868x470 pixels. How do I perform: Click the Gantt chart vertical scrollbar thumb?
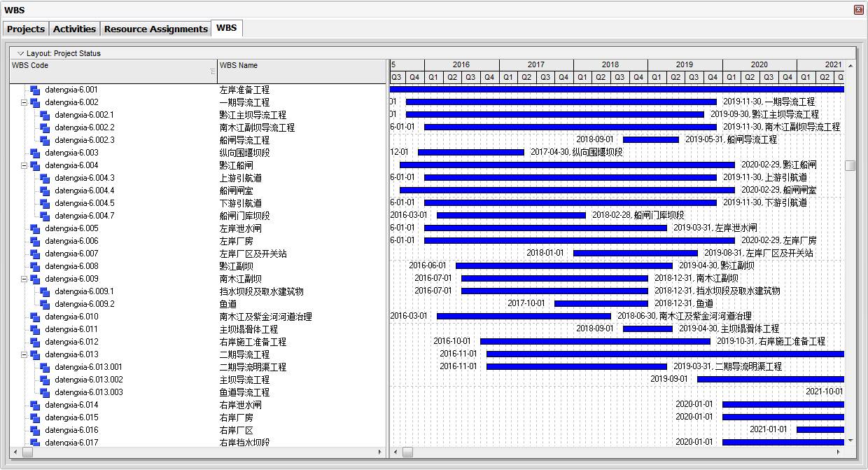(x=850, y=166)
